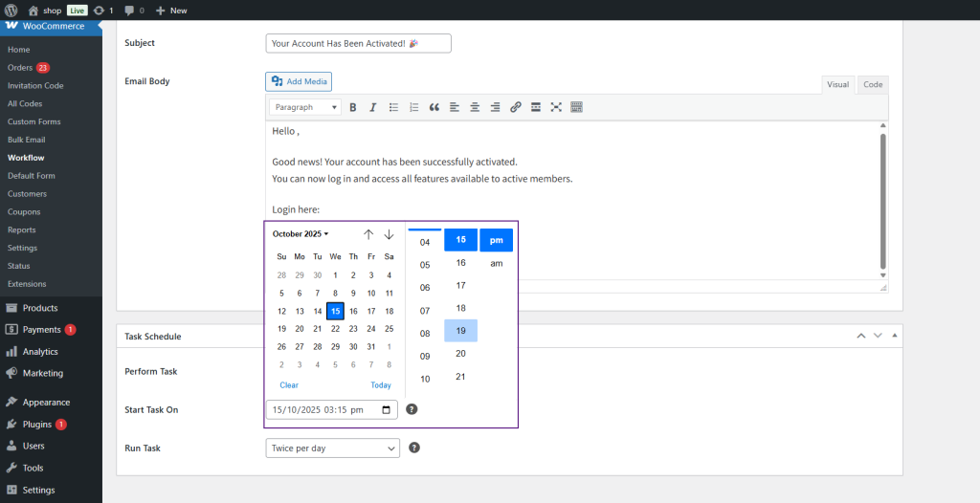The height and width of the screenshot is (503, 980).
Task: Switch to the Code editor tab
Action: (x=873, y=84)
